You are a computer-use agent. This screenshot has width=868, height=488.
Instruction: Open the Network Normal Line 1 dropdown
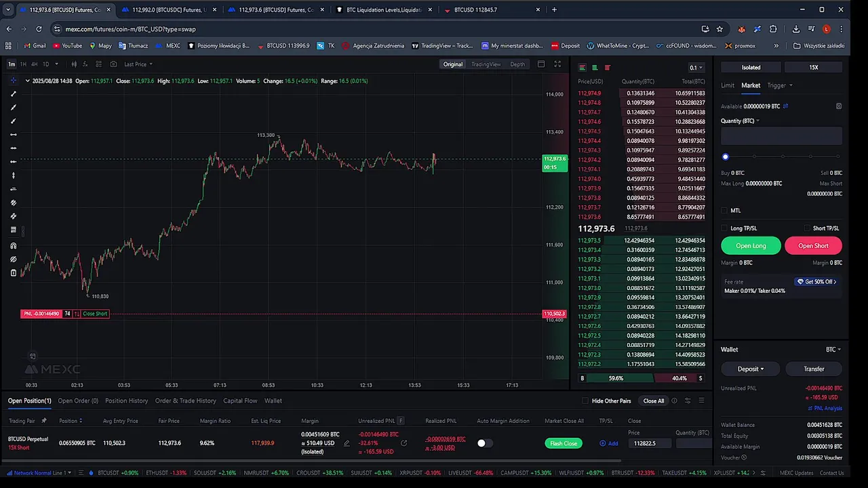tap(38, 472)
